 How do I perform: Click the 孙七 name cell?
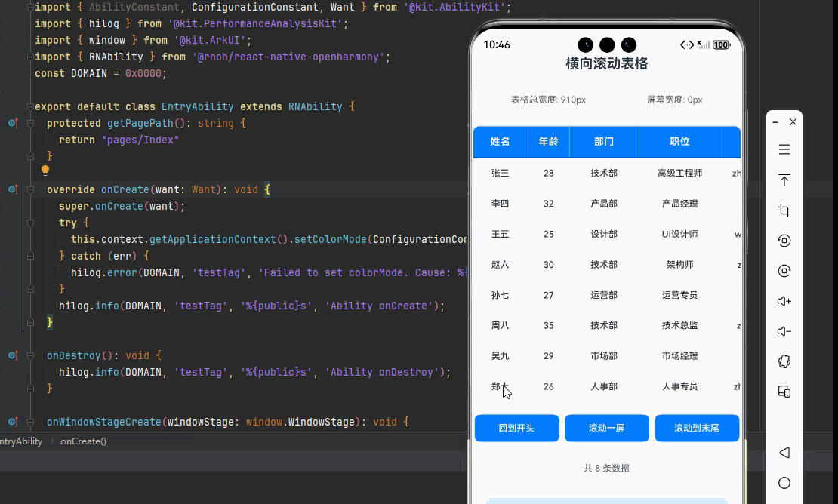501,295
